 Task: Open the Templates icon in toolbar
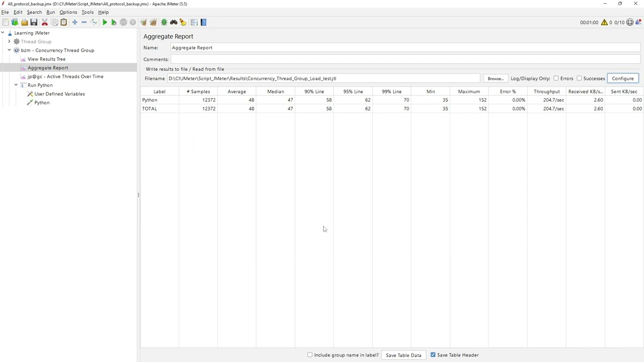tap(15, 22)
